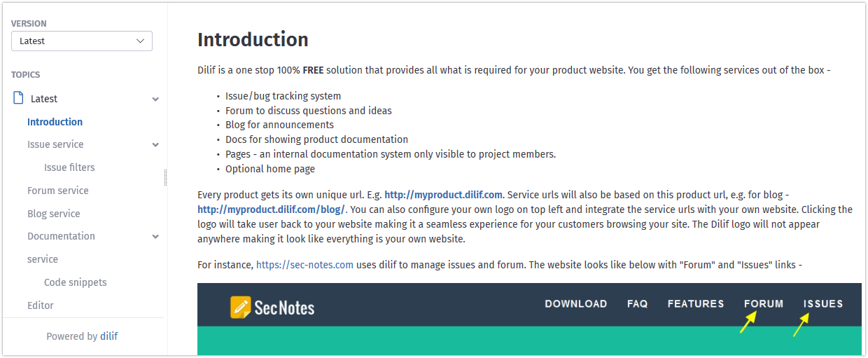This screenshot has width=868, height=358.
Task: Select the Editor topic
Action: pos(41,305)
